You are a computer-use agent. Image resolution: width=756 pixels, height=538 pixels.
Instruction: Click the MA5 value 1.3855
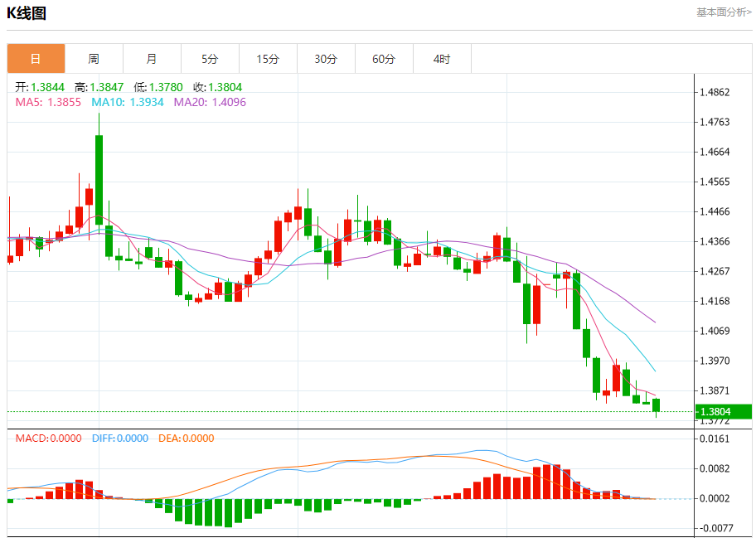(64, 102)
